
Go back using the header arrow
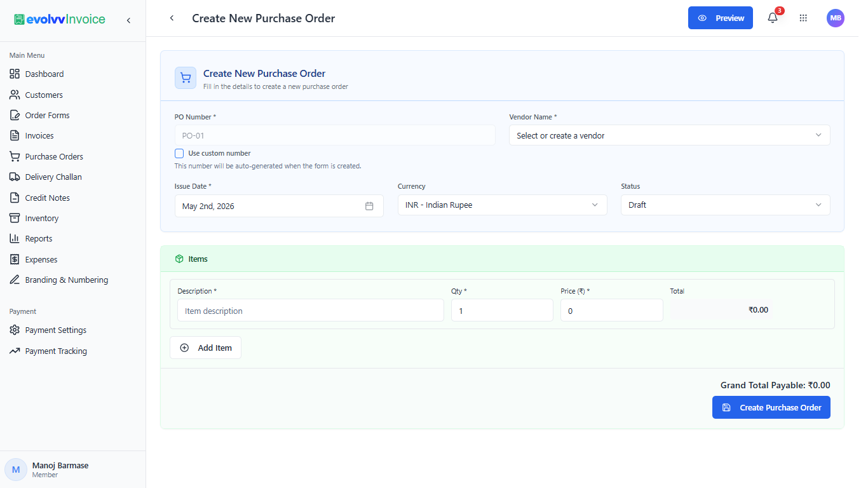pyautogui.click(x=172, y=18)
